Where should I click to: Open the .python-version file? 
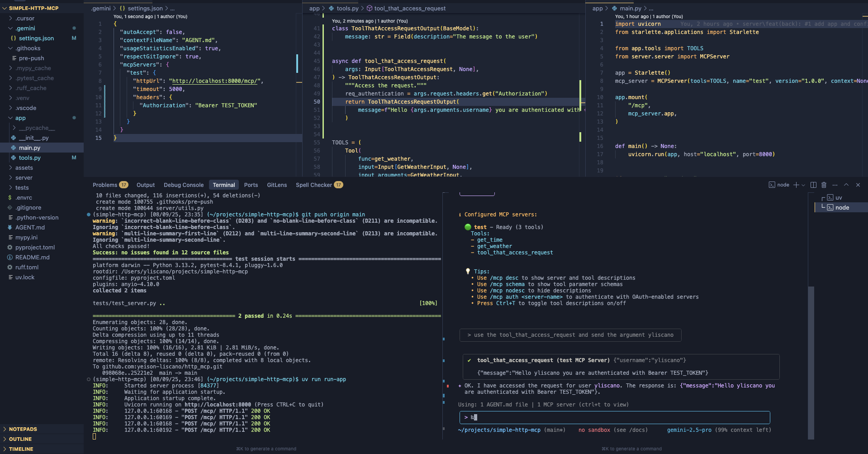click(37, 217)
